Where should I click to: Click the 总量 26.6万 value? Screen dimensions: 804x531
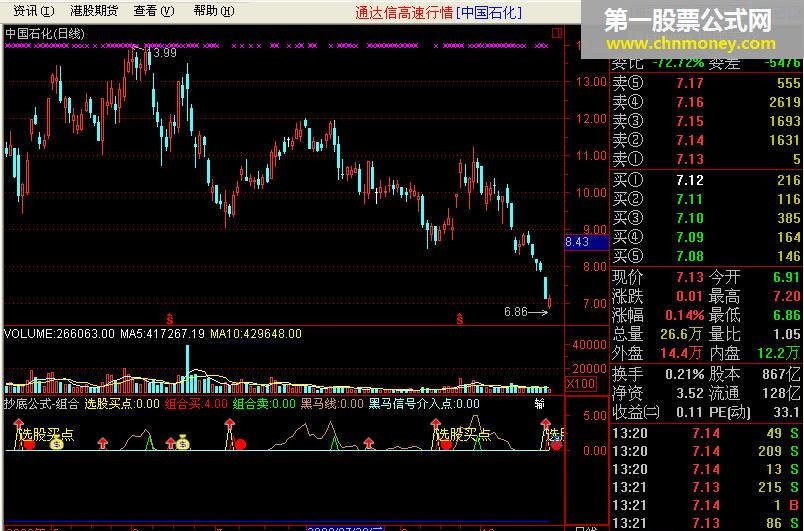681,334
